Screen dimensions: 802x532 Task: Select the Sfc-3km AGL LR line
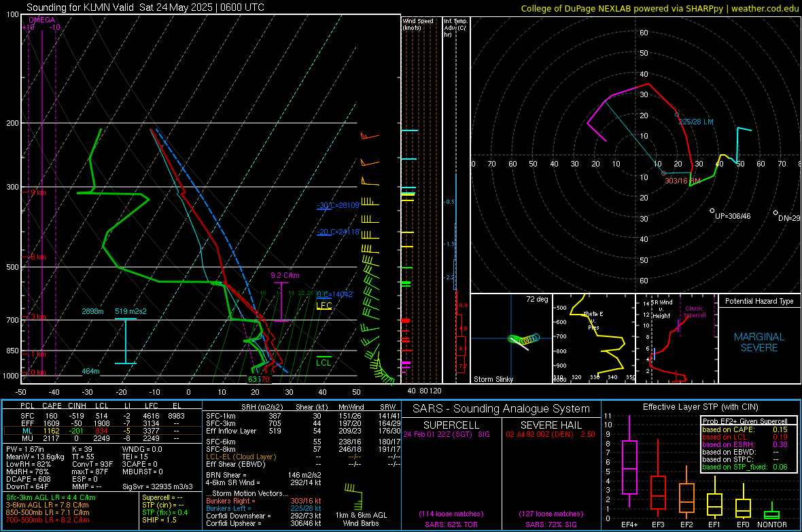click(51, 497)
